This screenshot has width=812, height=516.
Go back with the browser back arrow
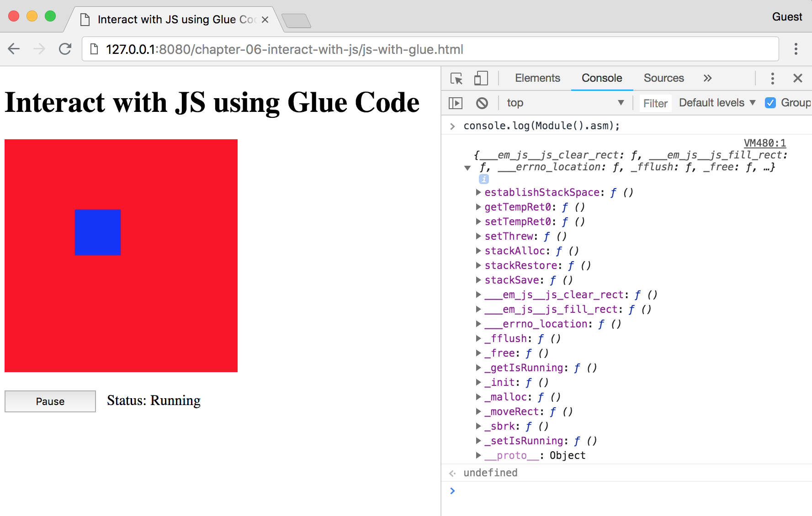click(x=14, y=49)
